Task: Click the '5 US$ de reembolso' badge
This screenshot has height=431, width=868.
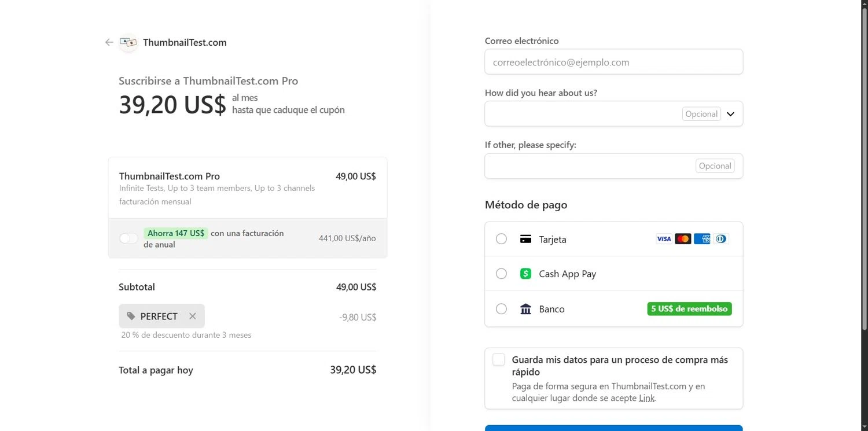Action: (689, 309)
